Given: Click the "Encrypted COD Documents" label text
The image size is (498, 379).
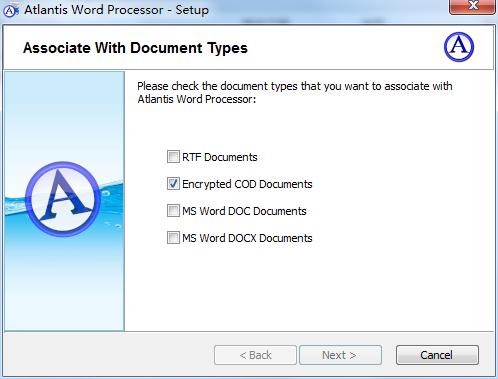Looking at the screenshot, I should coord(247,184).
